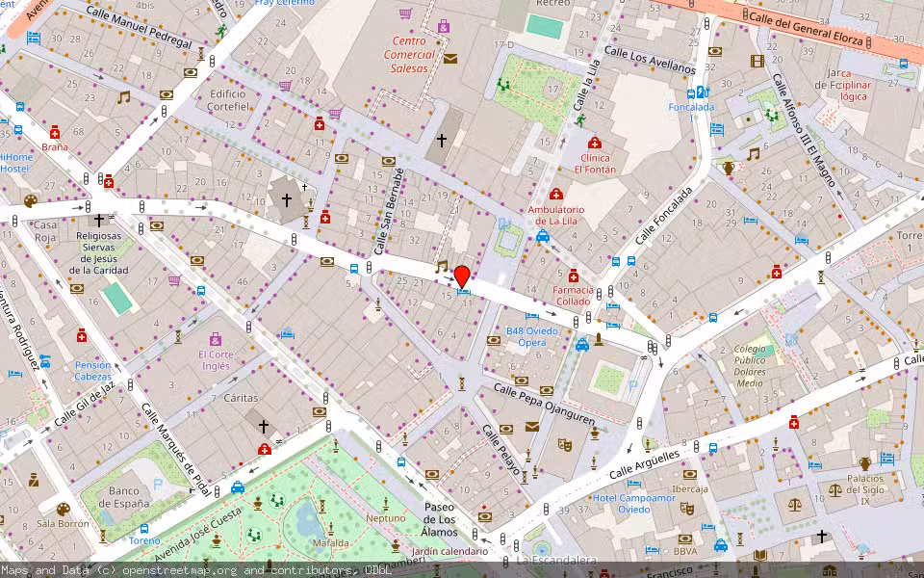This screenshot has width=924, height=578.
Task: Select the art palette icon above Sala Borrón
Action: click(x=63, y=509)
